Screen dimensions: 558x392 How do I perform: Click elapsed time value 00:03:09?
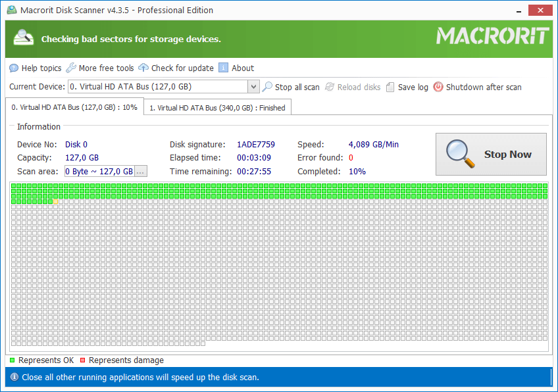pos(254,158)
